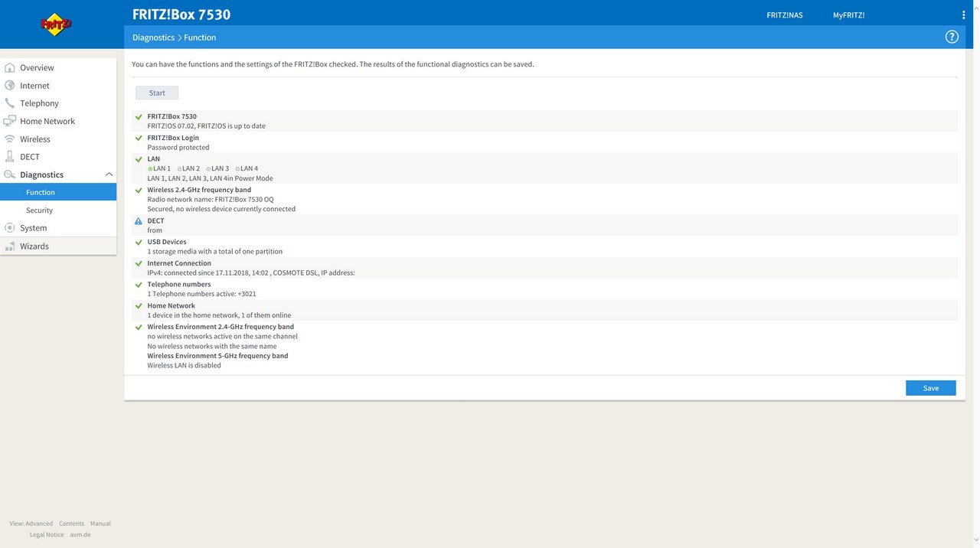Open the Manual footer link
The height and width of the screenshot is (548, 980).
100,524
